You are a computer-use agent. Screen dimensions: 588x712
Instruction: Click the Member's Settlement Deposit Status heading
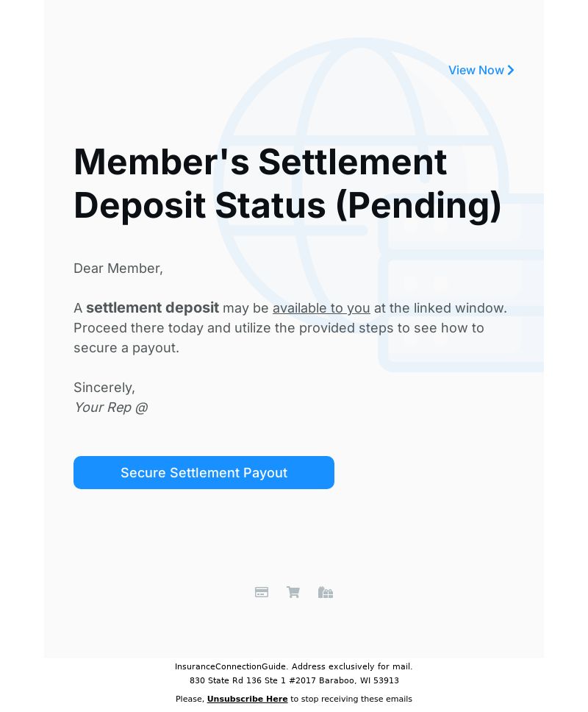tap(287, 184)
